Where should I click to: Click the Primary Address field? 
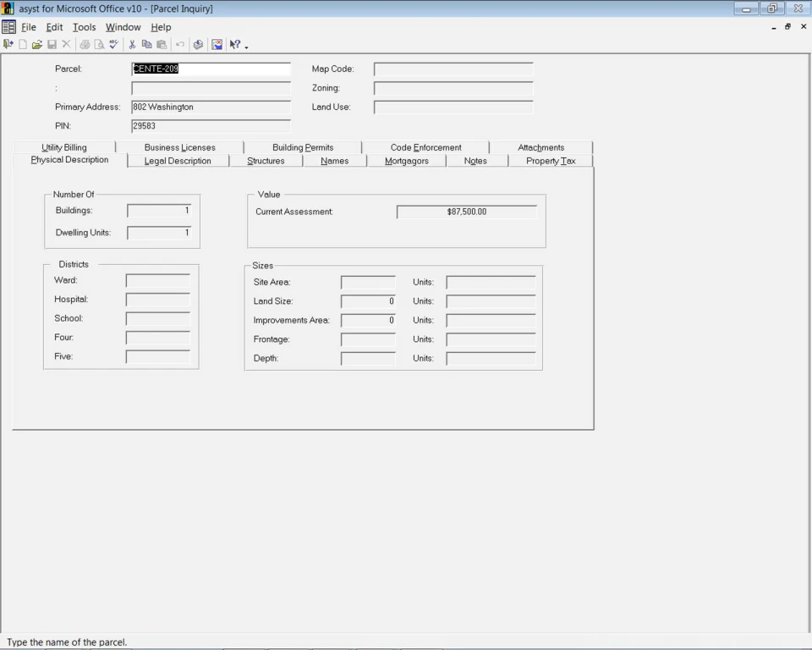pyautogui.click(x=211, y=107)
